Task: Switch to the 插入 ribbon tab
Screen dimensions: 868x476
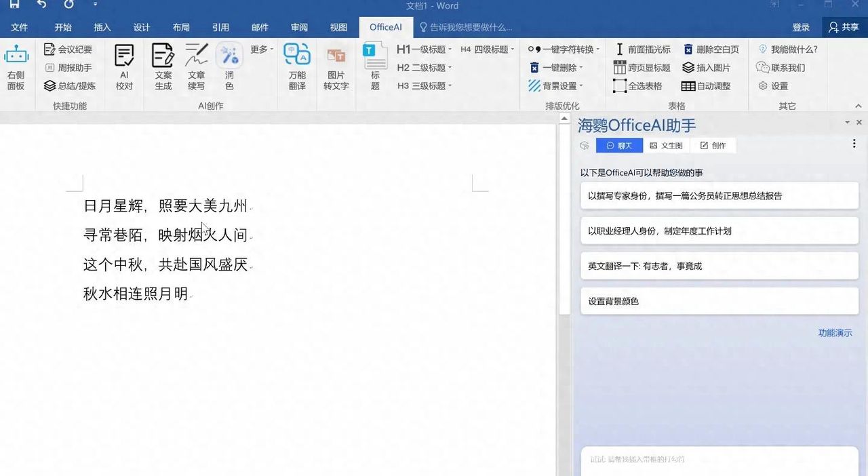Action: [102, 27]
